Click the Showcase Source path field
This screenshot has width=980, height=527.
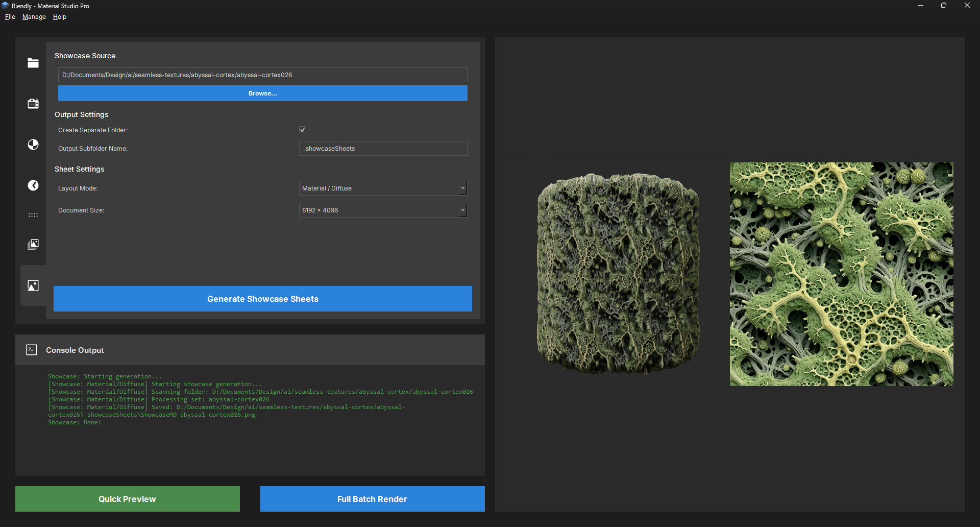(263, 75)
